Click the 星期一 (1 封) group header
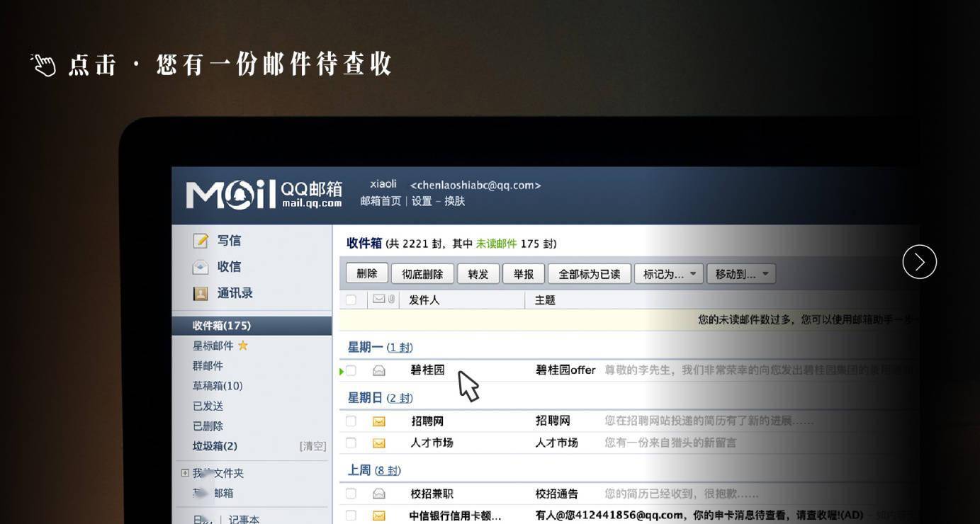Image resolution: width=980 pixels, height=524 pixels. tap(380, 347)
